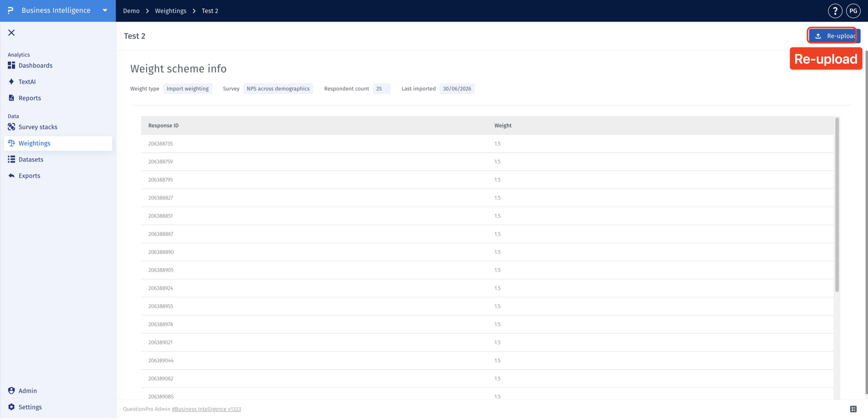The width and height of the screenshot is (868, 420).
Task: Select response ID 206388827
Action: click(x=161, y=198)
